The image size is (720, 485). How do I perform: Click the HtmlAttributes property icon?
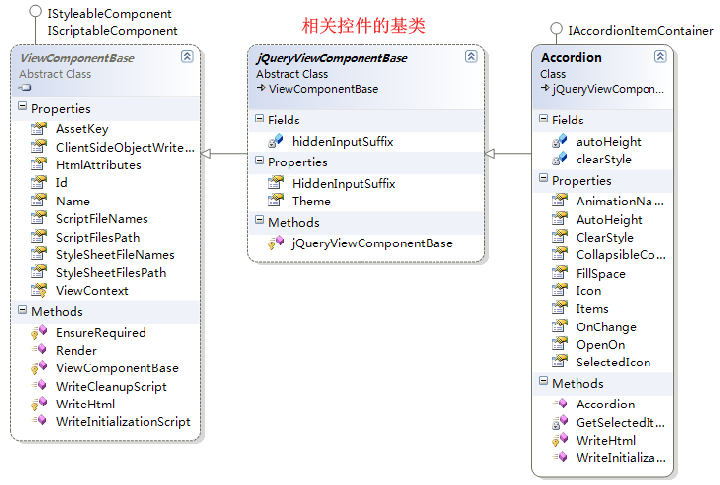[x=39, y=164]
